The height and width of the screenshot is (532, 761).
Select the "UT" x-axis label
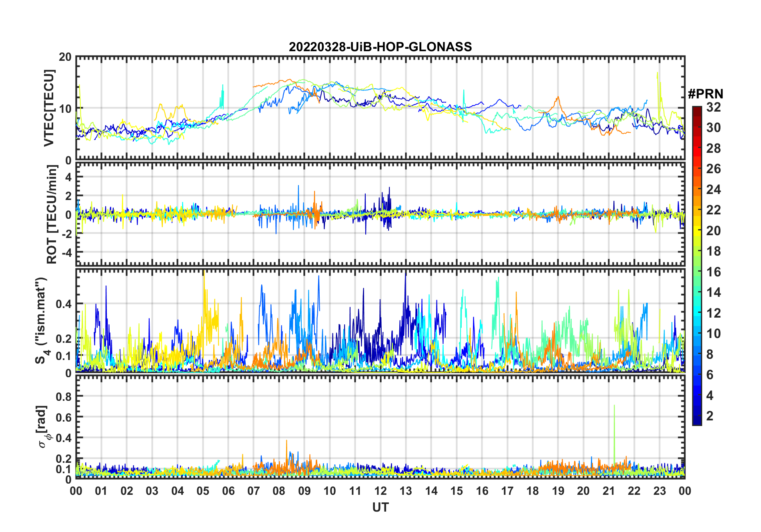point(380,507)
